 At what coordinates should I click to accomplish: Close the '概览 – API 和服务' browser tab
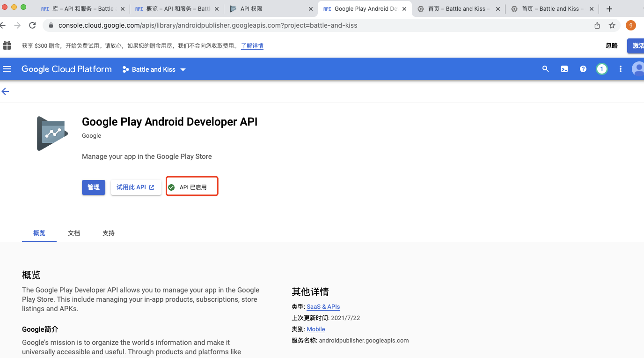click(x=217, y=9)
